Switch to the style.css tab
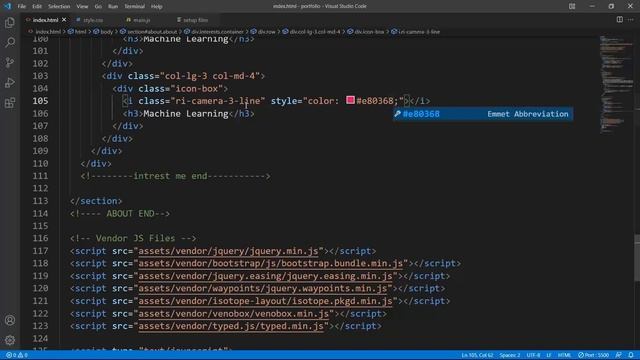 [x=93, y=20]
